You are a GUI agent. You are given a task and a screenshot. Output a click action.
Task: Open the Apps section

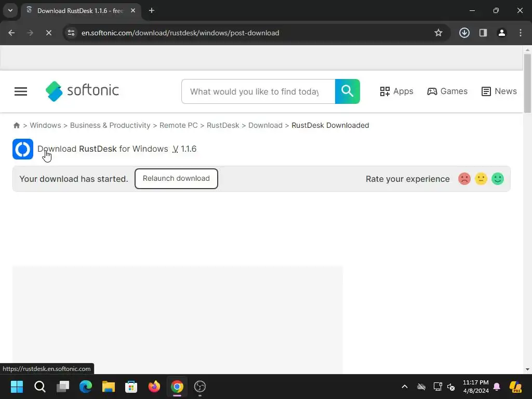396,91
